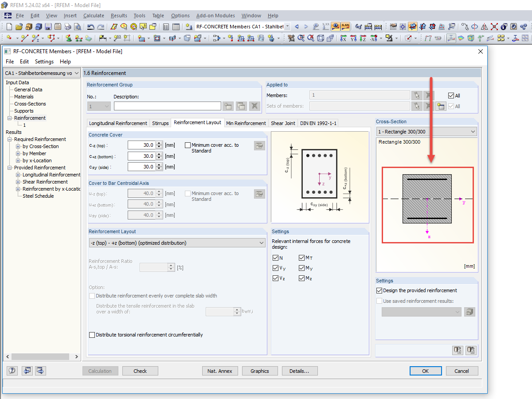Screen dimensions: 532x399
Task: Click the Print icon in the main toolbar
Action: (68, 27)
